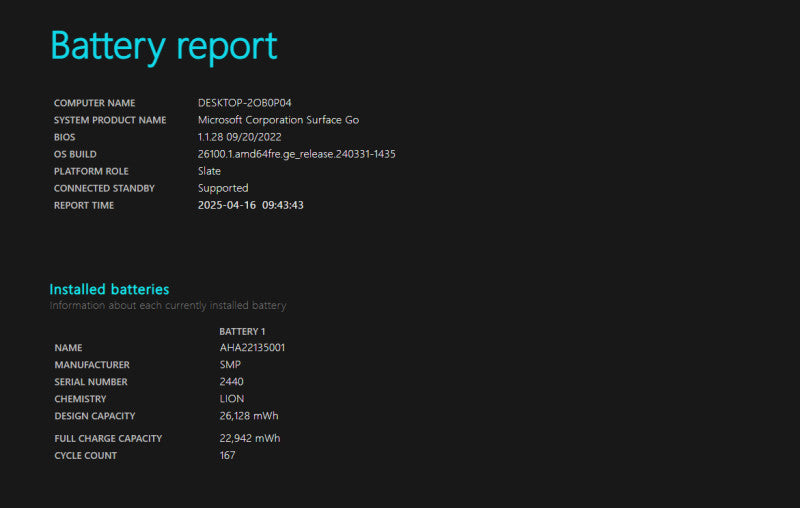Select the BIOS label
The image size is (800, 508).
pyautogui.click(x=64, y=137)
